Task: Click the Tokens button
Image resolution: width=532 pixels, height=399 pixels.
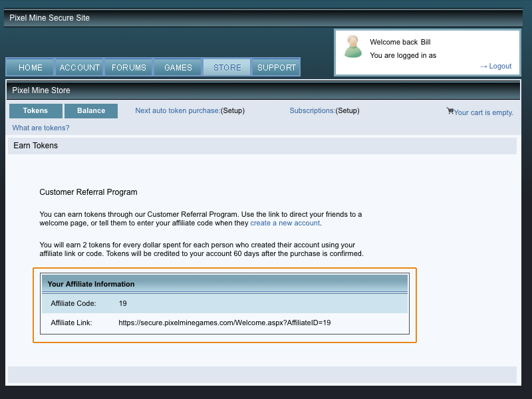Action: coord(36,111)
